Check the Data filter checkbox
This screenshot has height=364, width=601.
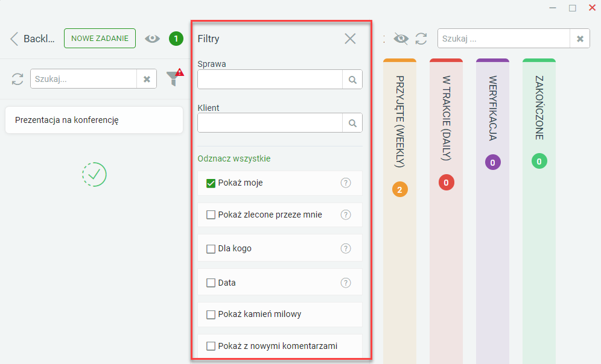click(211, 283)
